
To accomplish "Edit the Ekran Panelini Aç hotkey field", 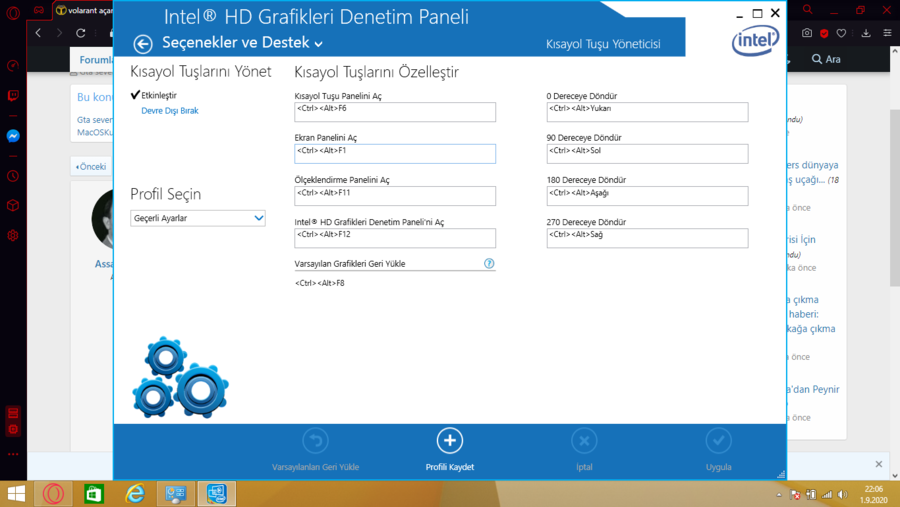I will click(395, 154).
